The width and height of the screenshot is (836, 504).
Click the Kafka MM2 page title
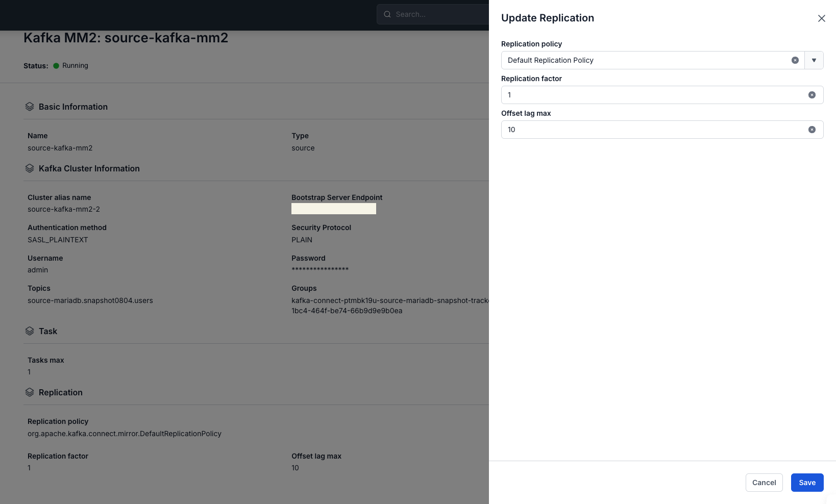pos(126,38)
